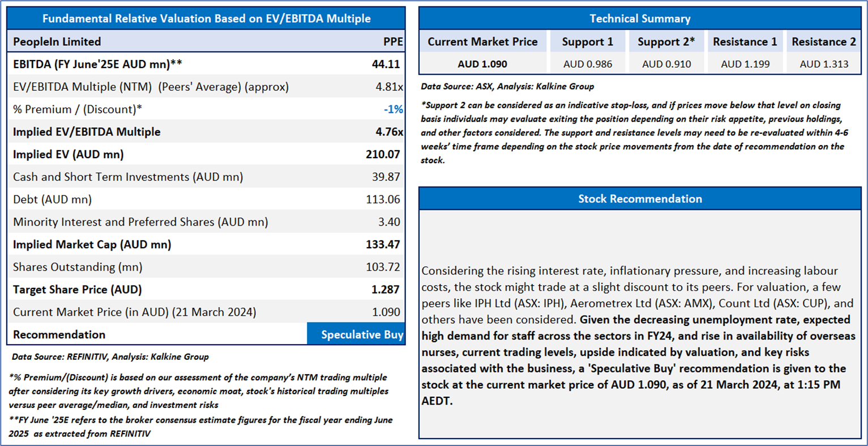Click the '**FY June '25E refers to' footnote

[x=201, y=427]
